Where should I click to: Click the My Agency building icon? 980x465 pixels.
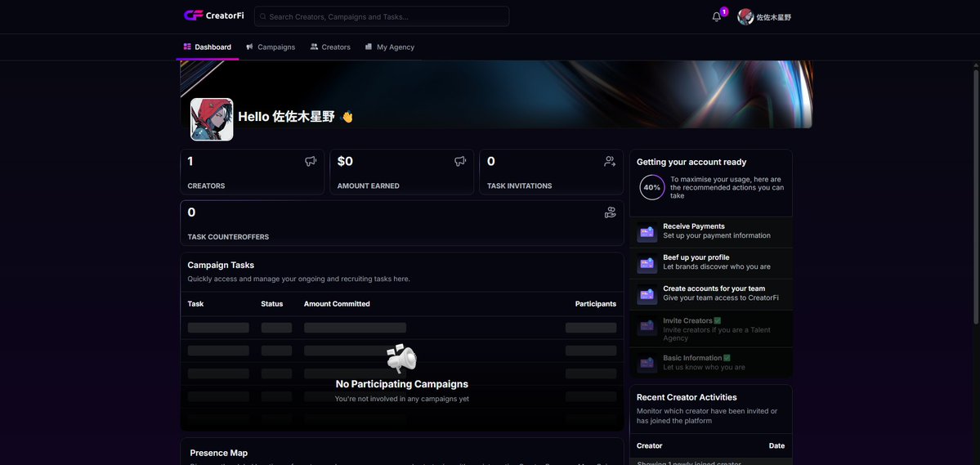click(x=369, y=47)
